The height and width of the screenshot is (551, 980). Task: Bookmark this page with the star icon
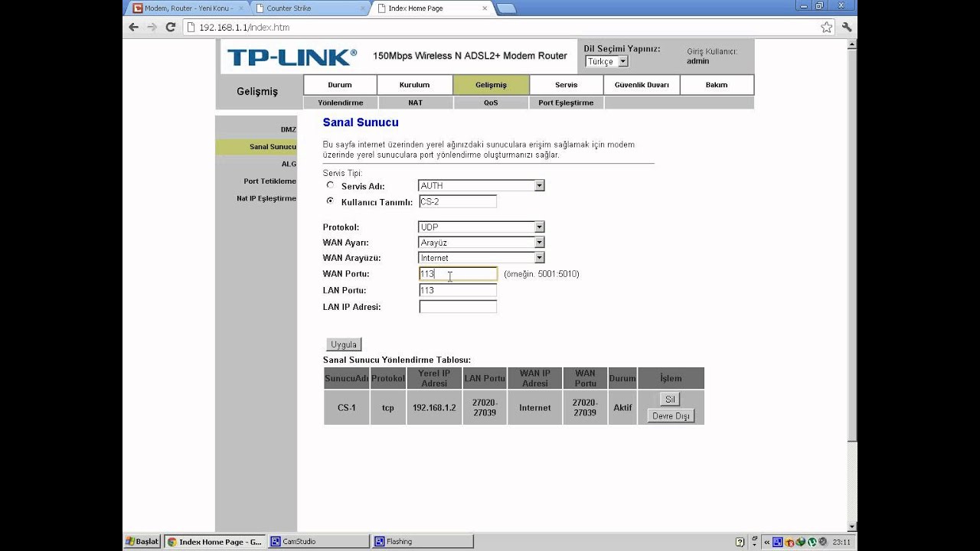click(827, 27)
